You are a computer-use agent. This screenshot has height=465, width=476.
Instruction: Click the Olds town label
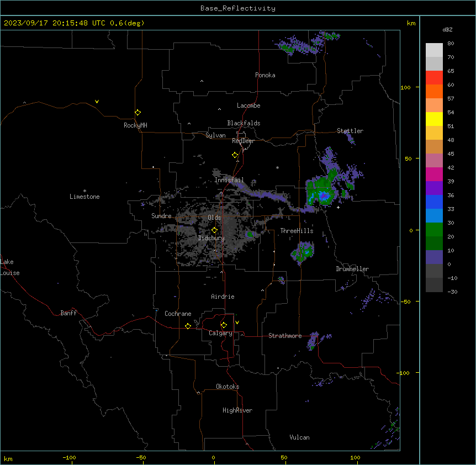tap(214, 218)
